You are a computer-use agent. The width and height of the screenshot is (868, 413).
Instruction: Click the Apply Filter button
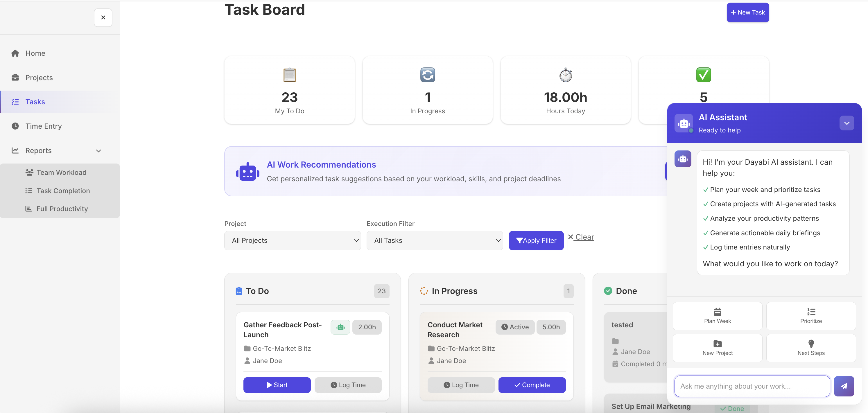coord(536,240)
